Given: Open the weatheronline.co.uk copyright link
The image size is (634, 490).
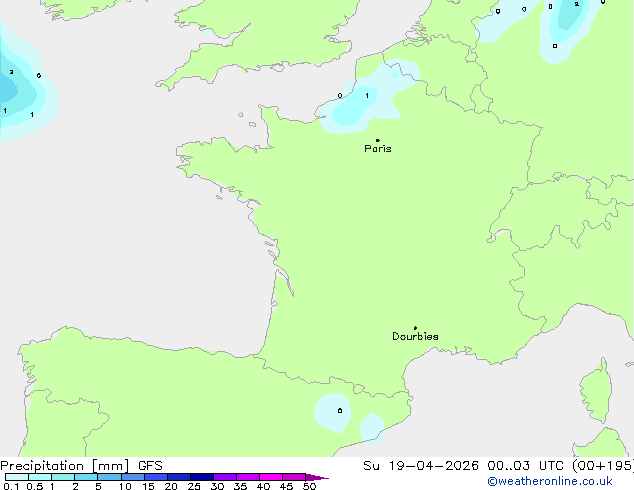Looking at the screenshot, I should (x=550, y=481).
